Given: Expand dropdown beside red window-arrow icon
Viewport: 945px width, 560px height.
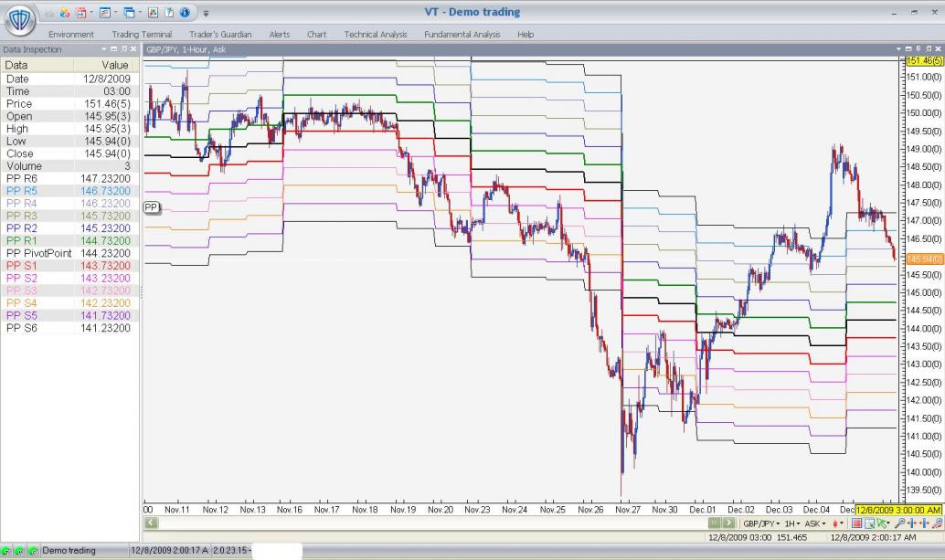Looking at the screenshot, I should 91,12.
